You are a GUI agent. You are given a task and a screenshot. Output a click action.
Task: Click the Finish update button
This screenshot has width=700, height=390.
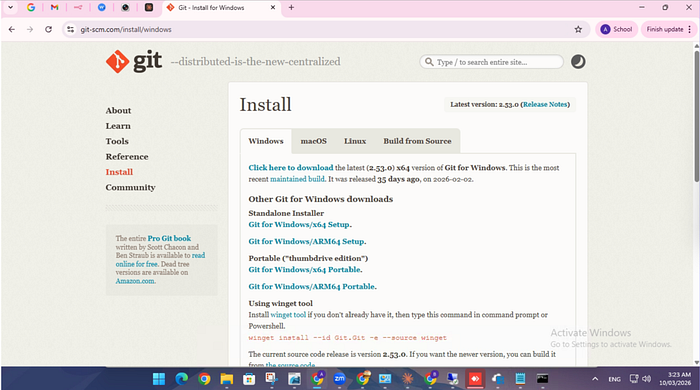665,29
